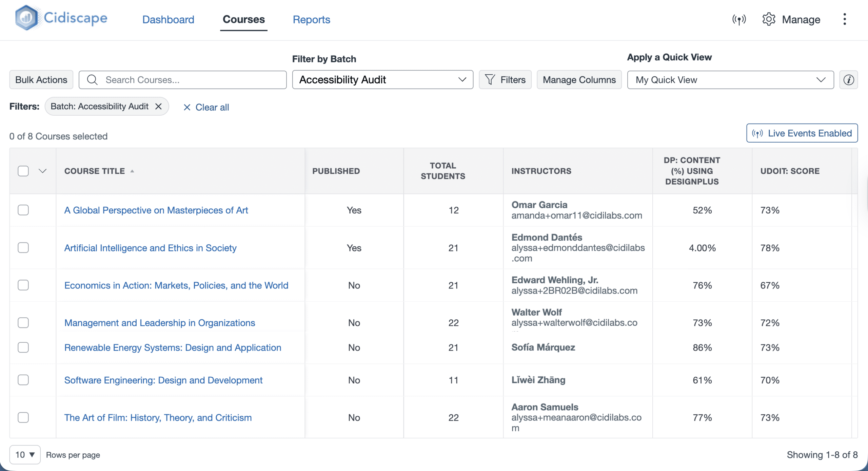Open Renewable Energy Systems course link
This screenshot has height=471, width=868.
click(x=173, y=347)
